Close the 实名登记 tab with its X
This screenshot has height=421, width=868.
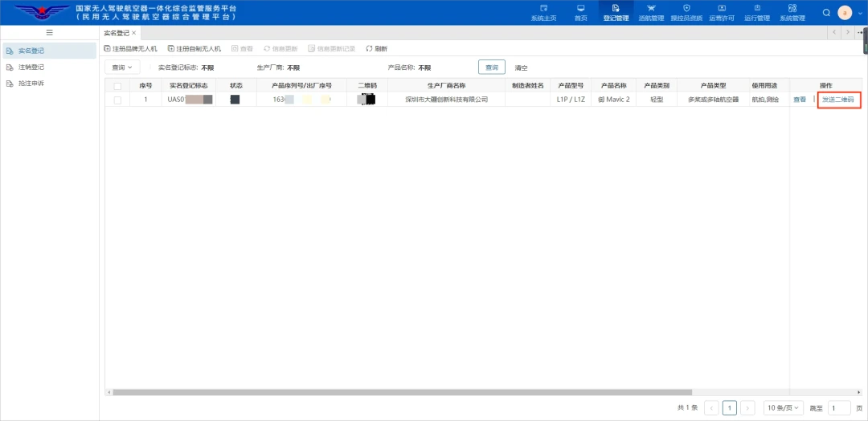pyautogui.click(x=133, y=33)
